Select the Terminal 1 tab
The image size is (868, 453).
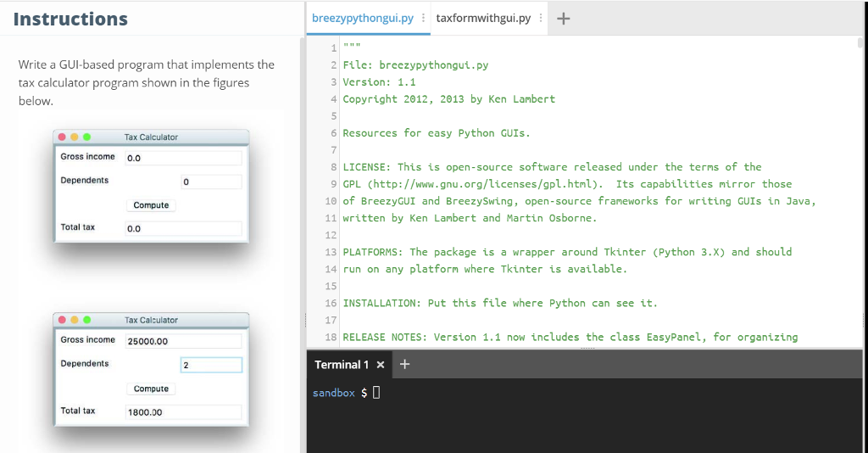coord(342,365)
